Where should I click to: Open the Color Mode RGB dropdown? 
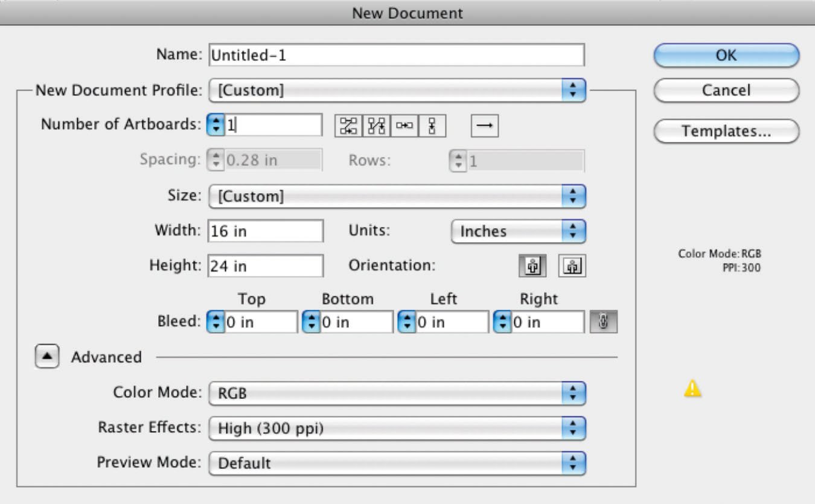tap(397, 394)
